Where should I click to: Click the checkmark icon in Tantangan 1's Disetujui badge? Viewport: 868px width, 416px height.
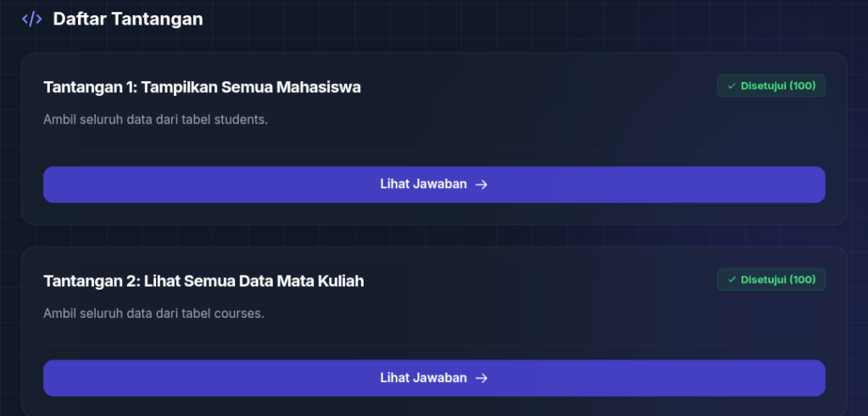(x=732, y=86)
